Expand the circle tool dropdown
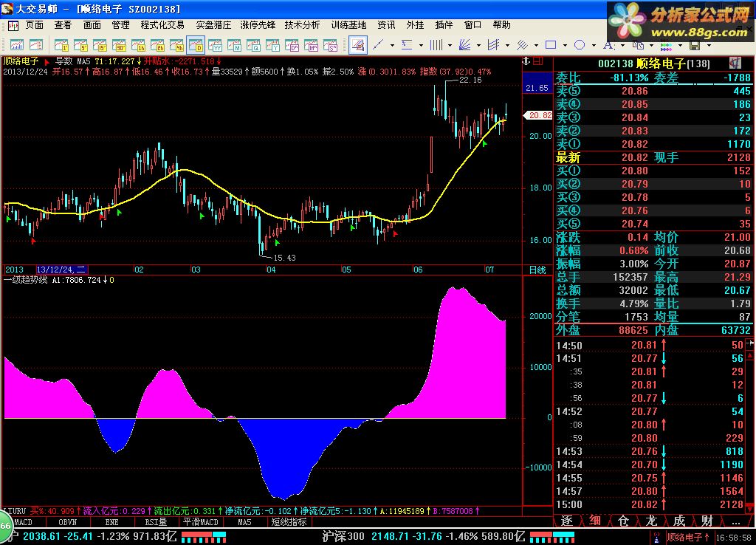 594,45
